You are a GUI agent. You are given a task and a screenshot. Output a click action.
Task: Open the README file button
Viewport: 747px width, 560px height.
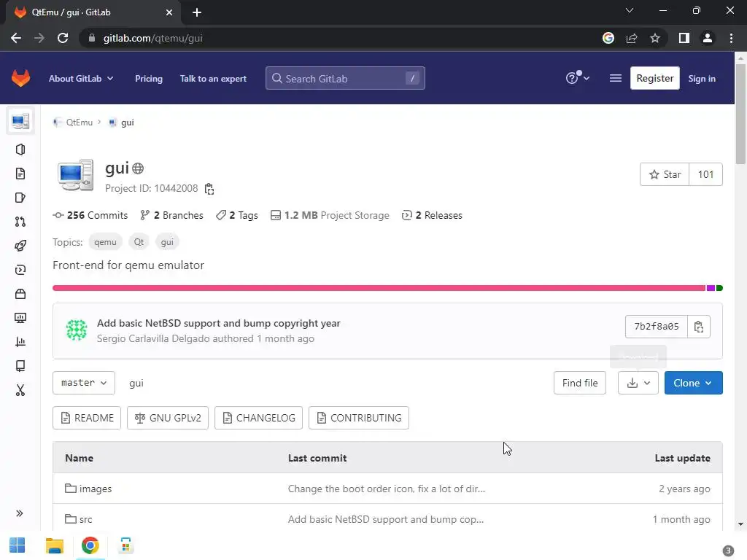tap(87, 418)
